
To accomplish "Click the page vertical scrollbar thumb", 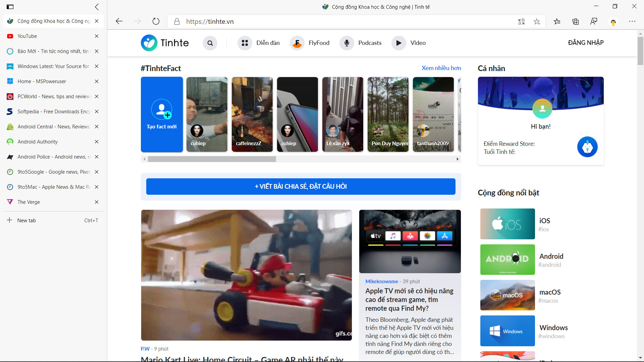I will coord(640,51).
